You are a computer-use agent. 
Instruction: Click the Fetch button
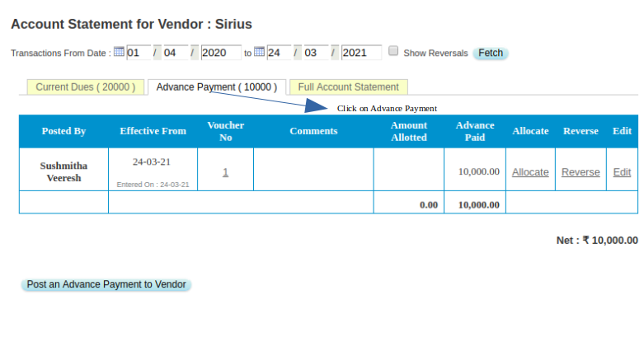[x=491, y=53]
